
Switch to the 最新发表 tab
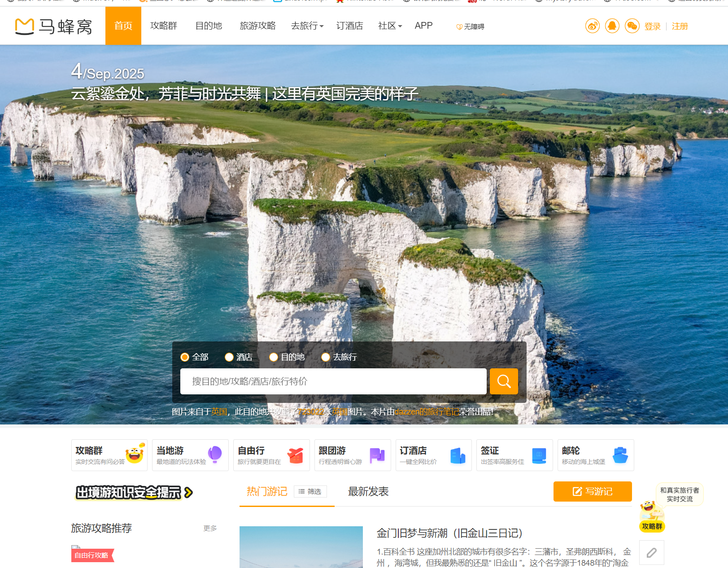[x=368, y=492]
